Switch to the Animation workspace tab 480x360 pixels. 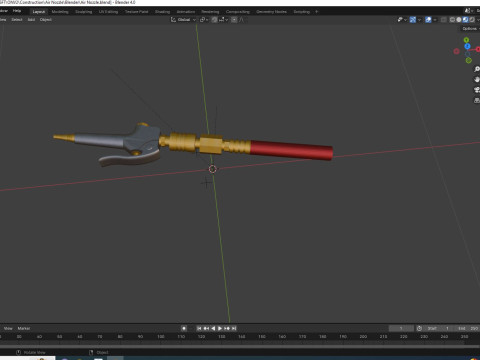(186, 12)
